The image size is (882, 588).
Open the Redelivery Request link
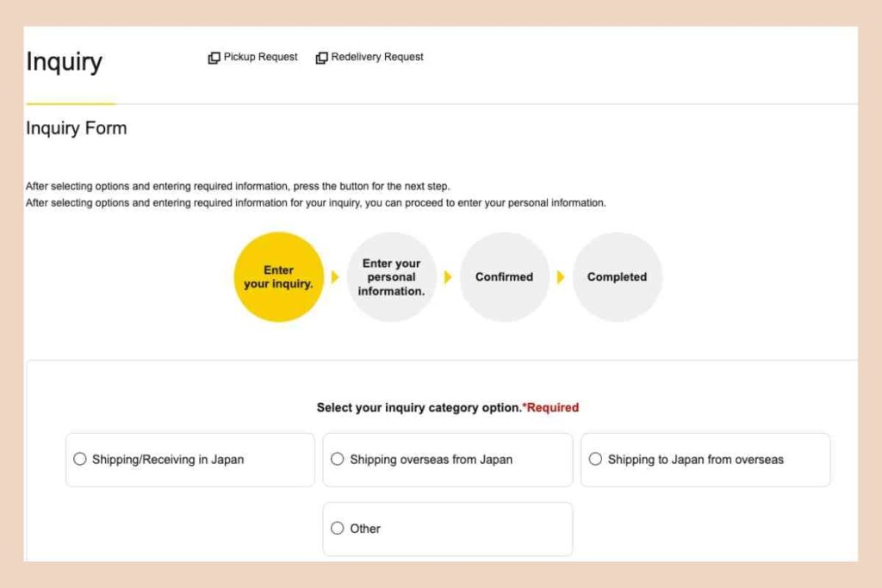pos(377,57)
